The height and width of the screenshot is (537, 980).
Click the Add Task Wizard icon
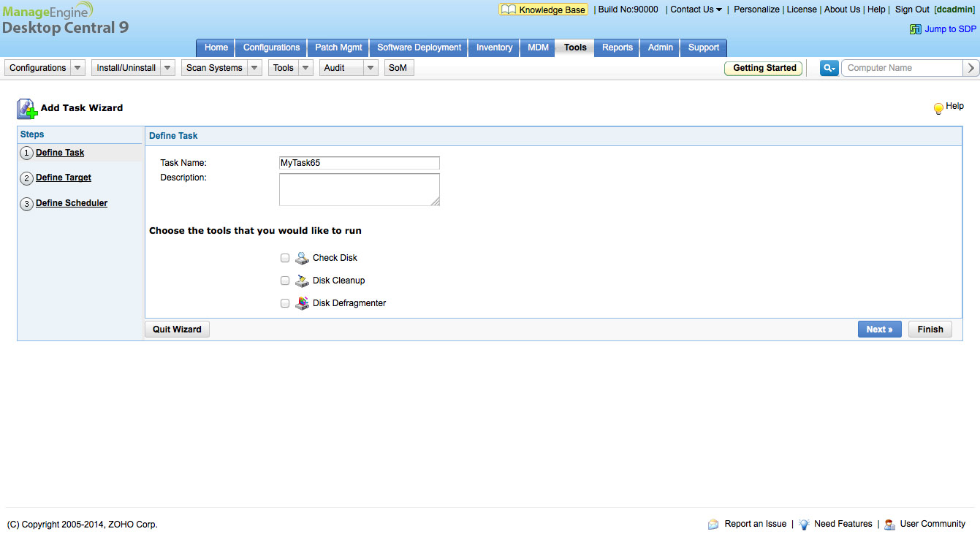[26, 107]
